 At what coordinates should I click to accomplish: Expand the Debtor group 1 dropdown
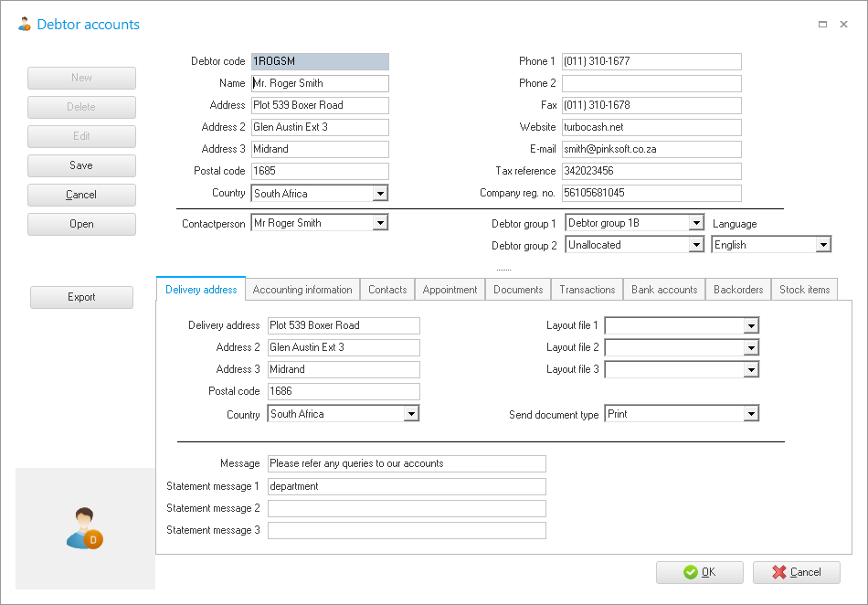(x=696, y=223)
